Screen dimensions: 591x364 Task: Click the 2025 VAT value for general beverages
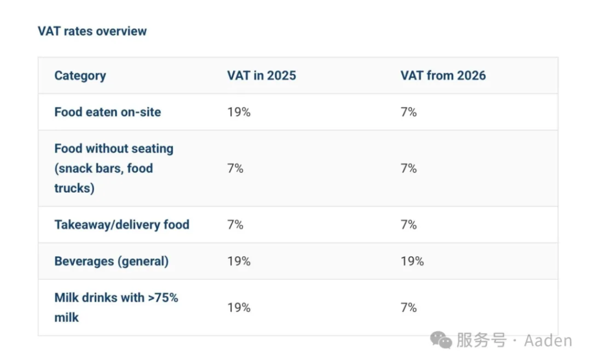pyautogui.click(x=239, y=261)
